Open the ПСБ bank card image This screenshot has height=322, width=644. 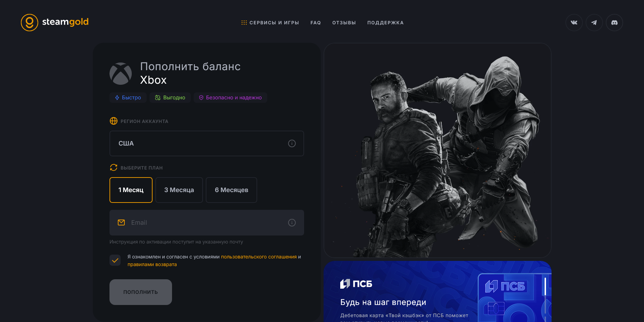pos(515,298)
